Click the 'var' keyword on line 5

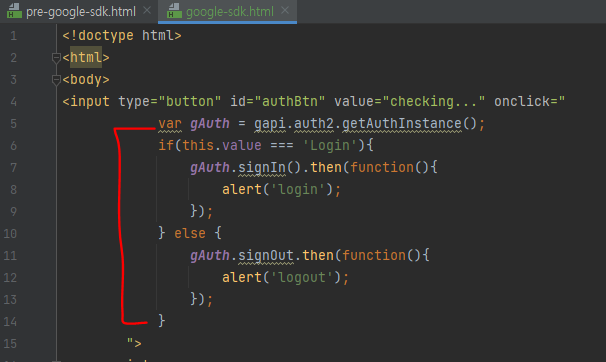[170, 124]
